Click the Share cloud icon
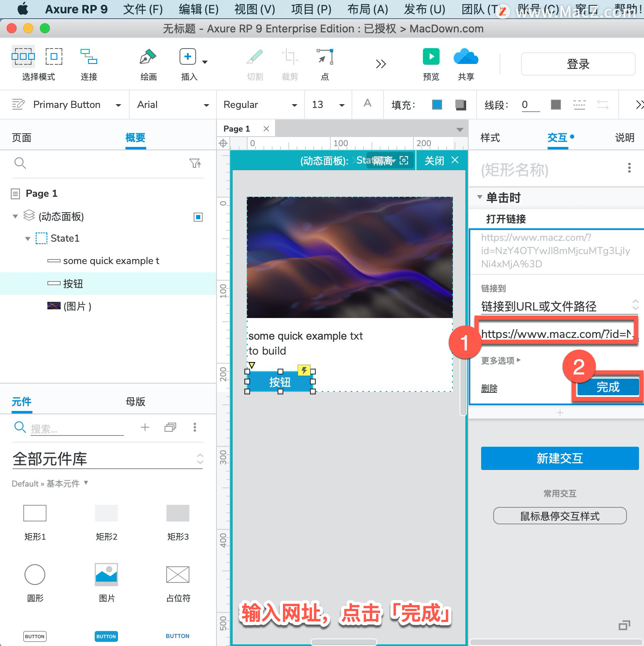This screenshot has height=646, width=644. click(466, 56)
